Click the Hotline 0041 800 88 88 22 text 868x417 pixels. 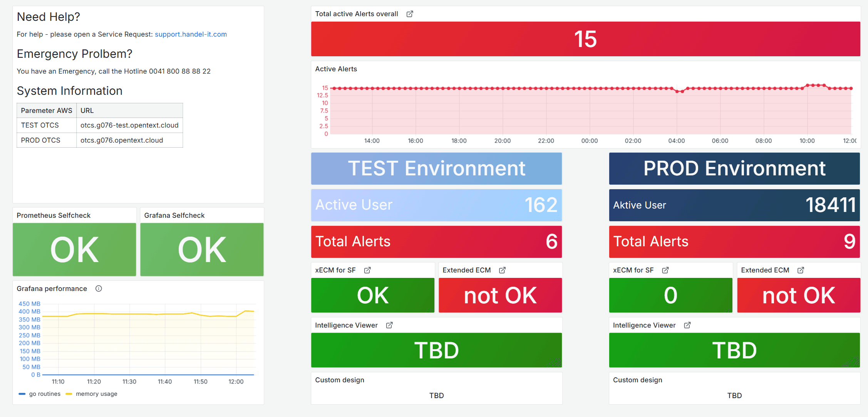167,71
